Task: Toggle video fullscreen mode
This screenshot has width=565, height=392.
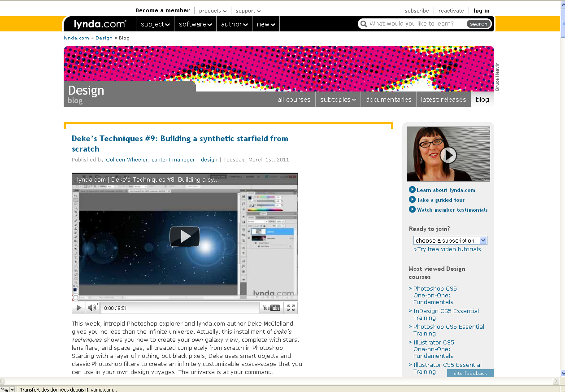Action: (x=291, y=308)
